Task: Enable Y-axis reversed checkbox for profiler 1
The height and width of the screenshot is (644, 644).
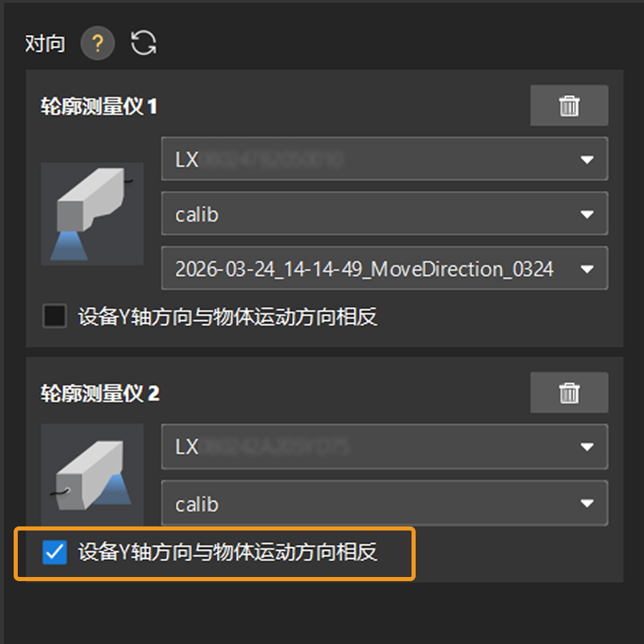Action: pos(55,316)
